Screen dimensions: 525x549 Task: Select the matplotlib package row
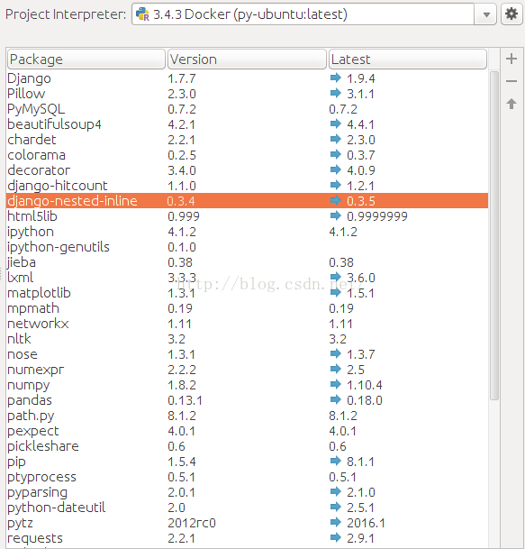click(247, 293)
